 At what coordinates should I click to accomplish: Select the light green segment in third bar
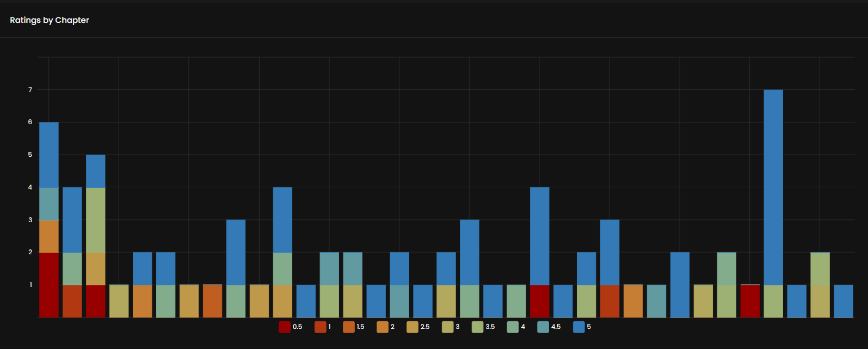(96, 219)
